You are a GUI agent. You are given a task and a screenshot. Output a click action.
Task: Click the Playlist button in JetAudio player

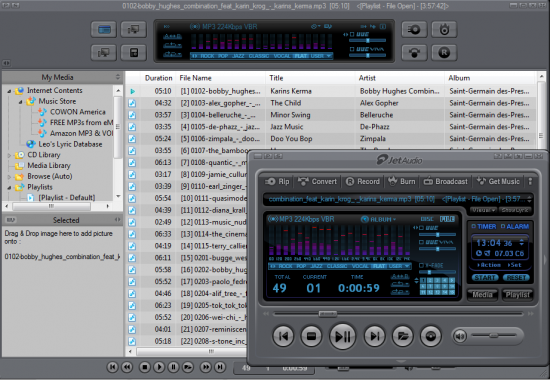point(517,294)
